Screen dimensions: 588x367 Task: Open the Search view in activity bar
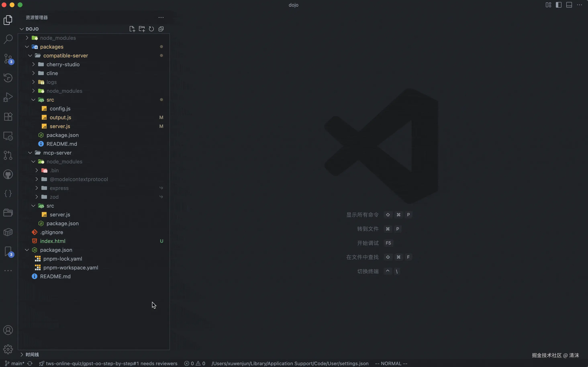[8, 39]
